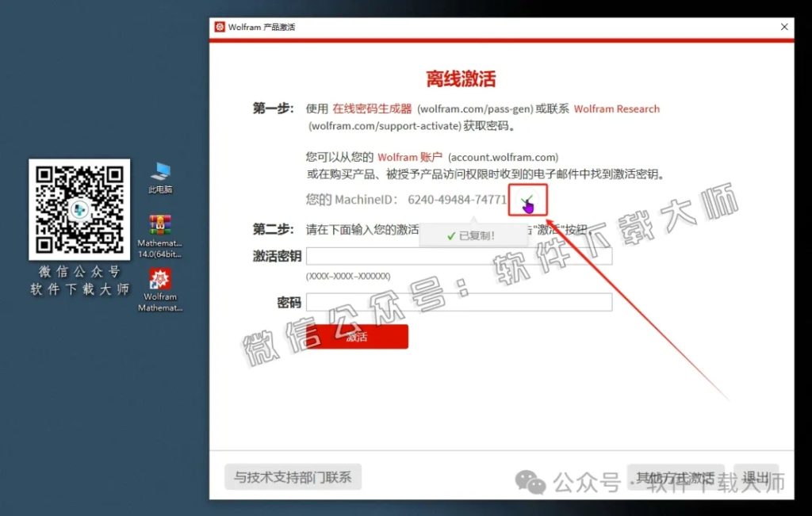Open the Mathematica 14.0 installer archive icon
The height and width of the screenshot is (516, 812).
tap(159, 223)
